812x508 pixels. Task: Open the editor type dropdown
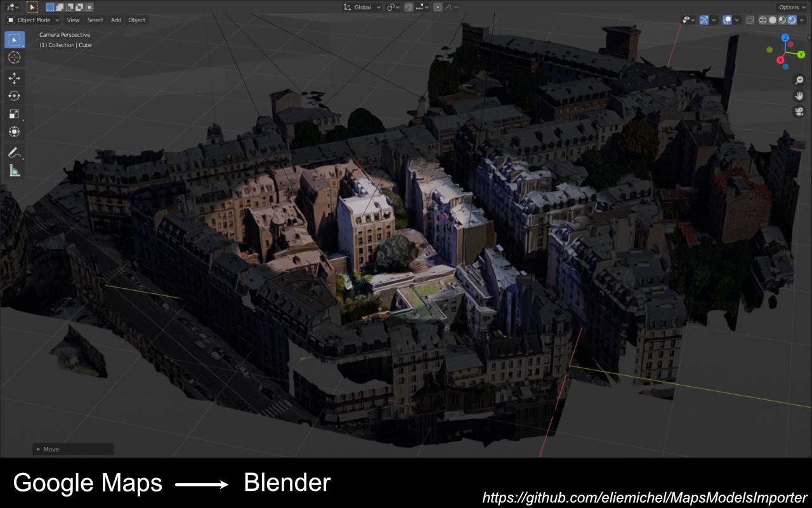(13, 7)
